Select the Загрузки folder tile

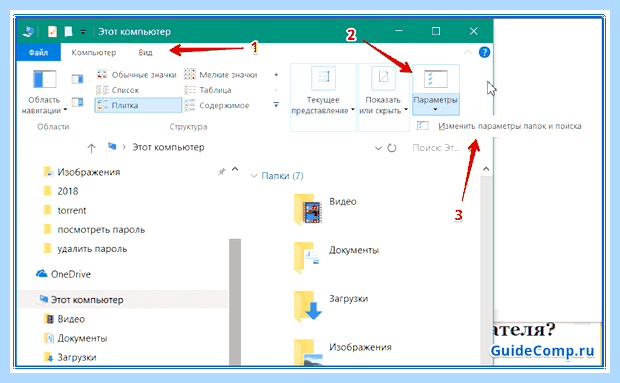tap(331, 306)
